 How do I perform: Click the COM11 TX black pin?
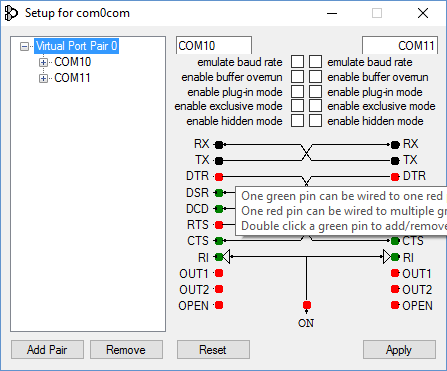click(395, 161)
